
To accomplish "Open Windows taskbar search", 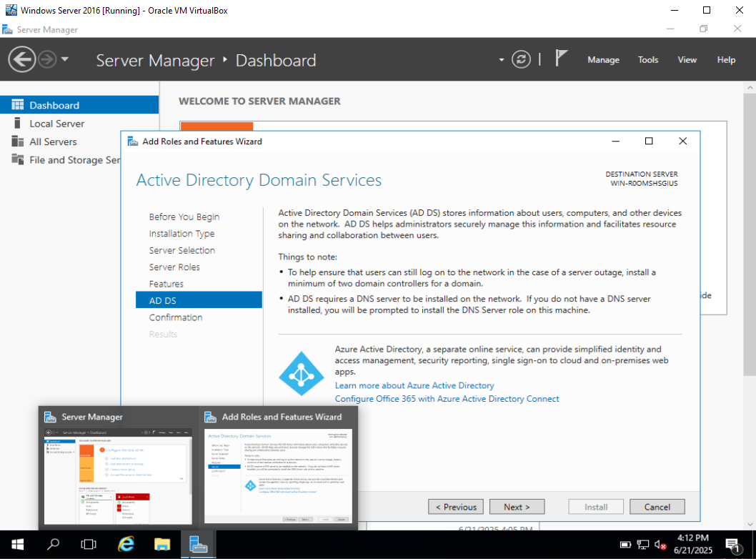I will point(53,545).
